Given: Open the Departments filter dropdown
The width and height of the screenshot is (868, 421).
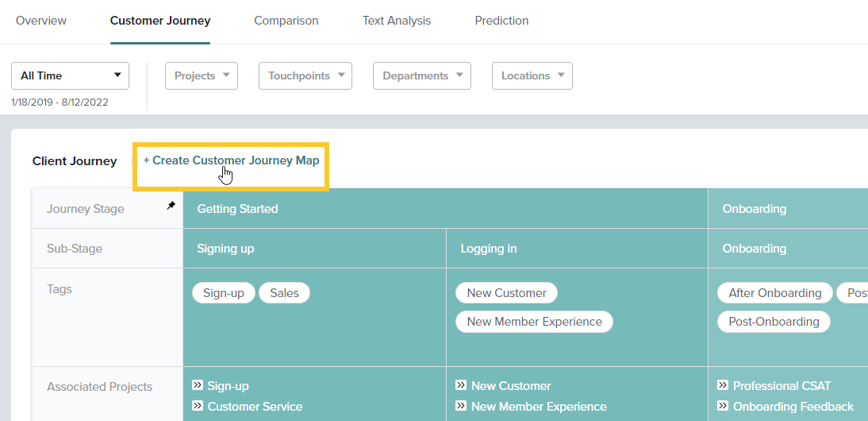Looking at the screenshot, I should click(x=421, y=75).
